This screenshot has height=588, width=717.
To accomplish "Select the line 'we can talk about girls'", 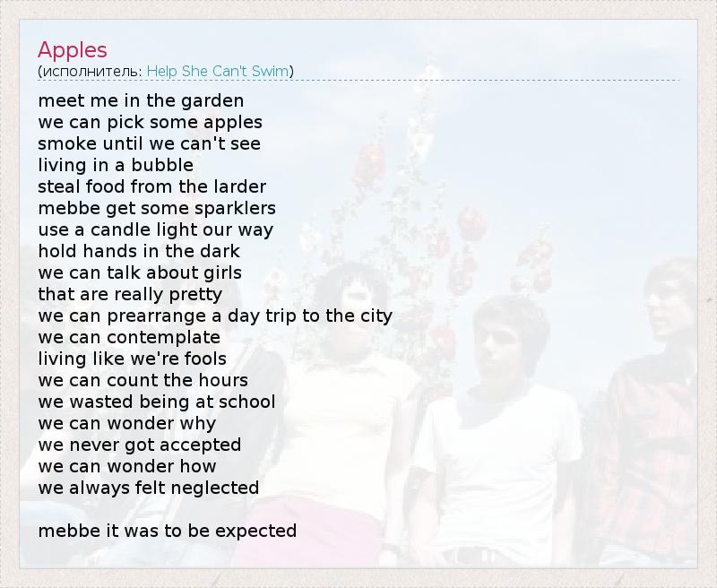I will point(140,272).
